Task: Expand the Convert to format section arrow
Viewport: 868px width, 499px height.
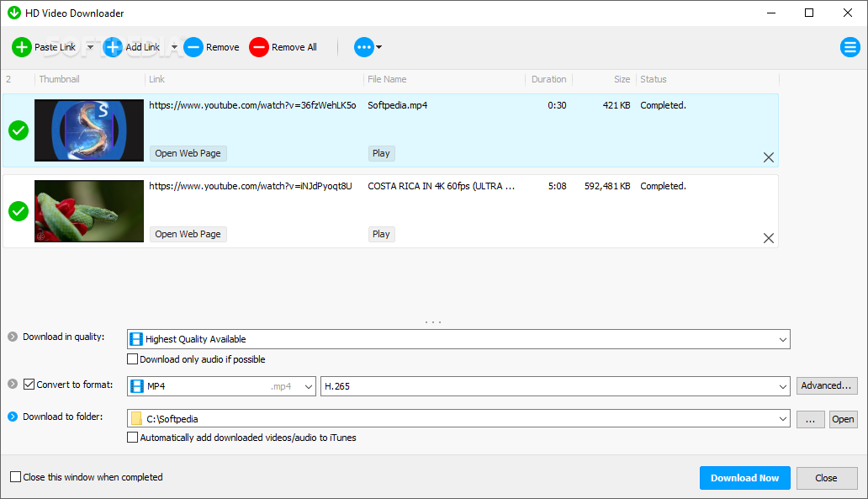Action: pyautogui.click(x=12, y=384)
